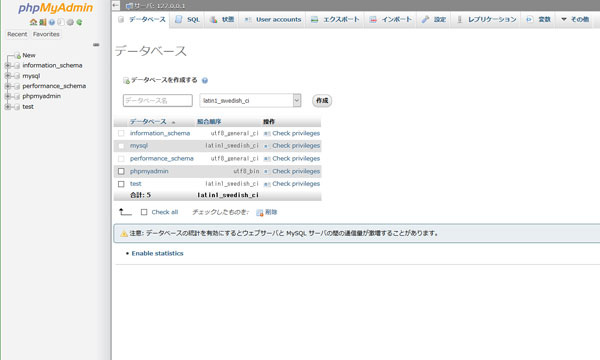Click the 作成 button
This screenshot has height=360, width=600.
(322, 101)
